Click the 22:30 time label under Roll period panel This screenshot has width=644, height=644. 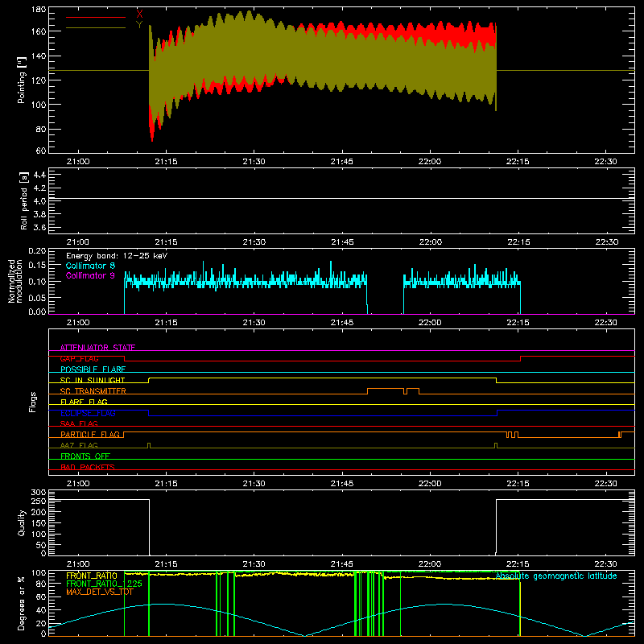pos(607,242)
